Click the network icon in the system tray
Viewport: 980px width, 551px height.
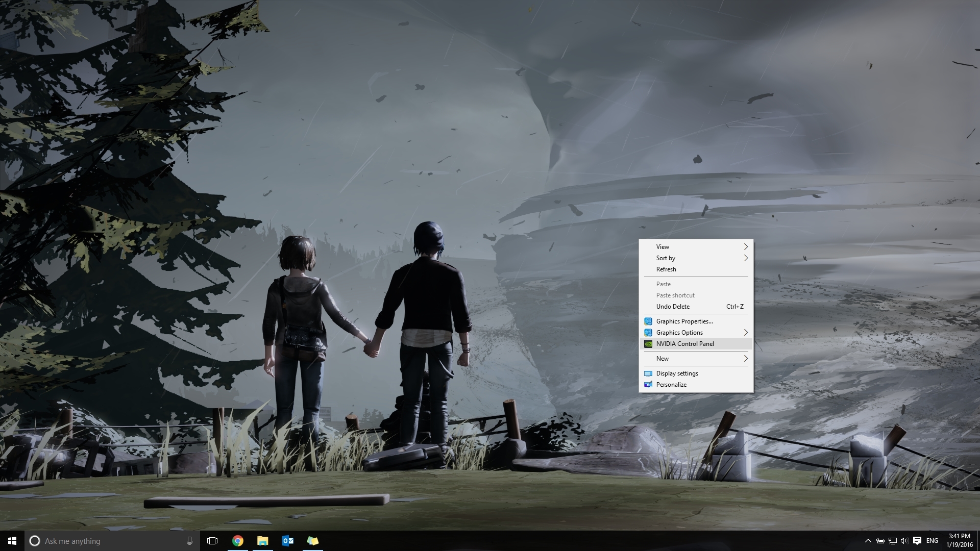893,541
